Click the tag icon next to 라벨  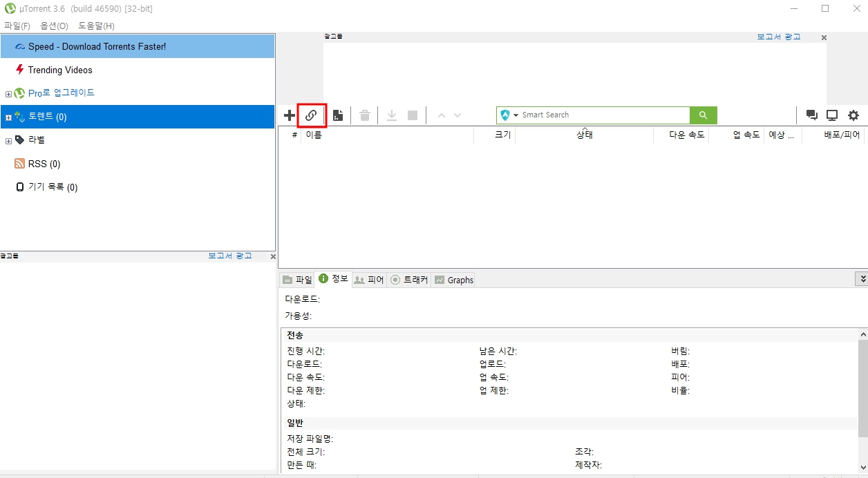pyautogui.click(x=19, y=140)
